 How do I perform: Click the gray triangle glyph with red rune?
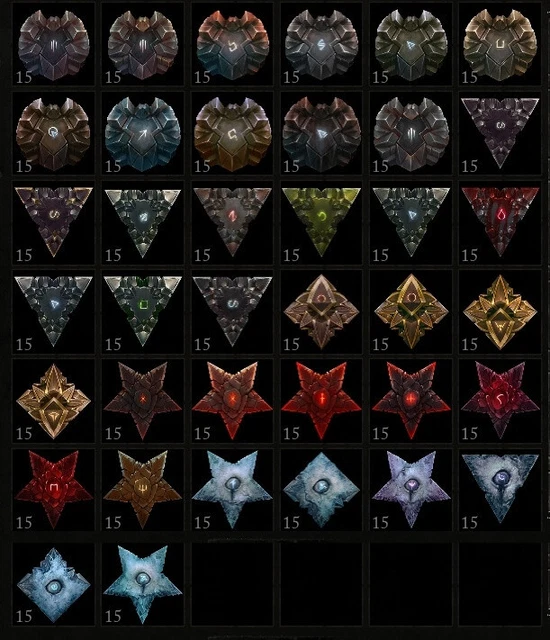[x=233, y=221]
